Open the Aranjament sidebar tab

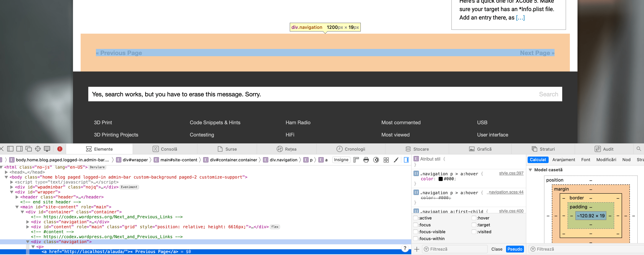click(x=564, y=160)
